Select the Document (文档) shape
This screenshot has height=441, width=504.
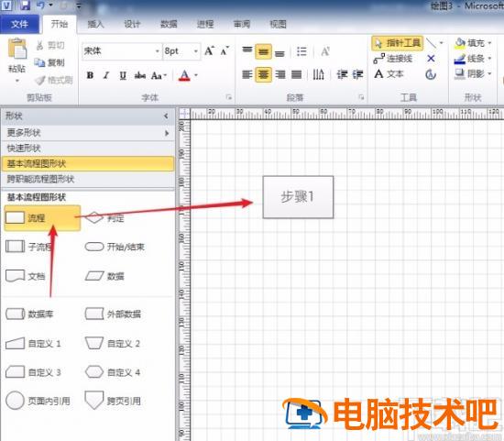click(26, 276)
